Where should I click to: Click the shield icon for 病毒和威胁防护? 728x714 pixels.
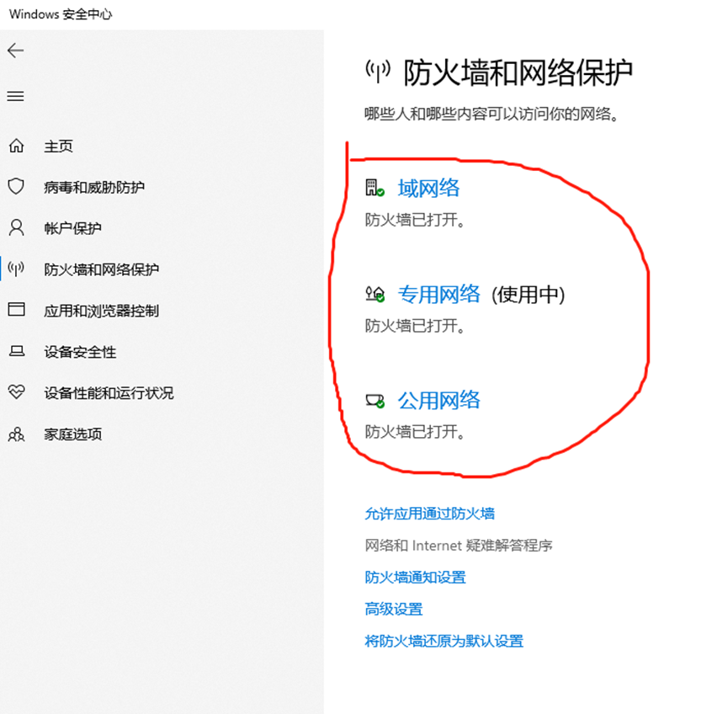tap(16, 186)
